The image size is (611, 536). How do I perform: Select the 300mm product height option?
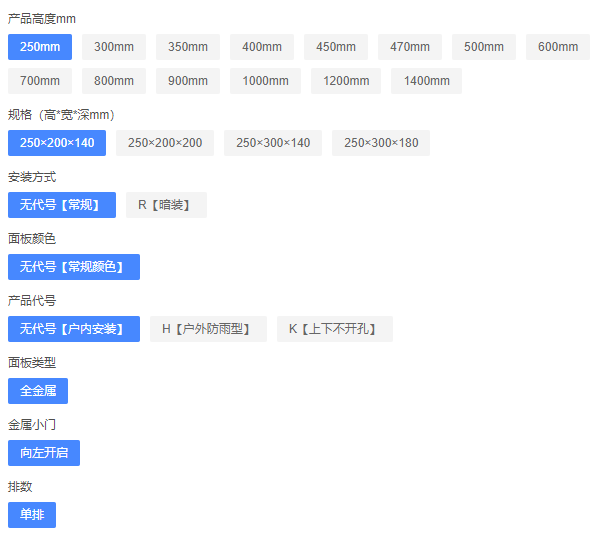click(x=114, y=47)
